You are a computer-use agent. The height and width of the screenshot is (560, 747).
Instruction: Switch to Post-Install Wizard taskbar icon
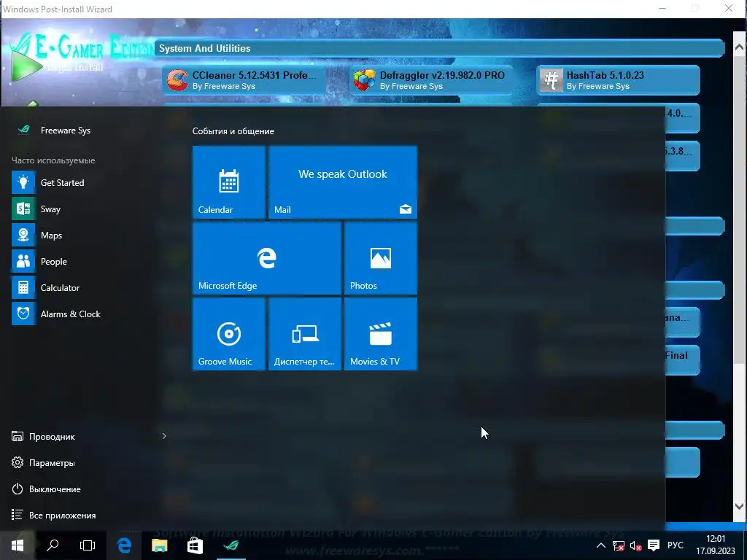231,545
